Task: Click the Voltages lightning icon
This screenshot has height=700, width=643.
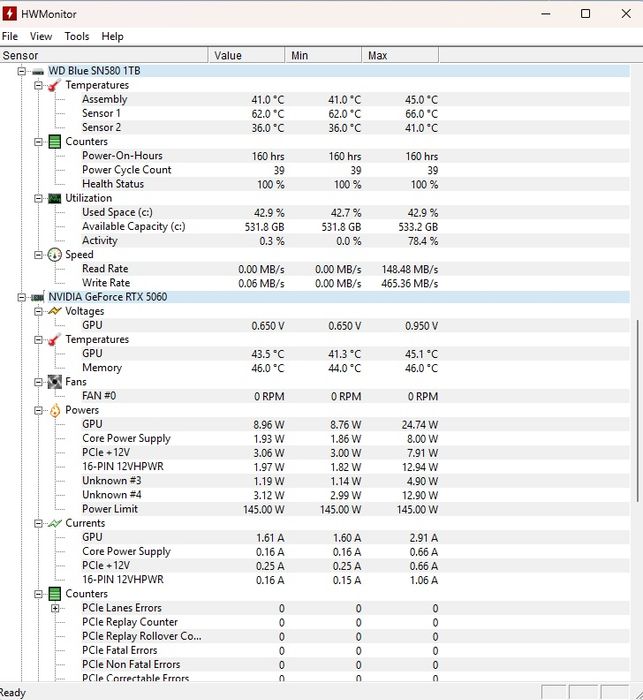Action: (54, 311)
